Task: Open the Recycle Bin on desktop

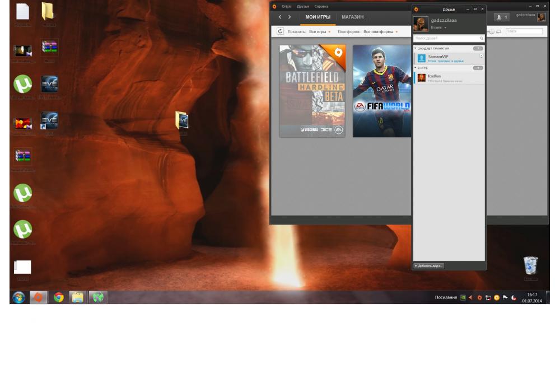Action: (x=530, y=266)
